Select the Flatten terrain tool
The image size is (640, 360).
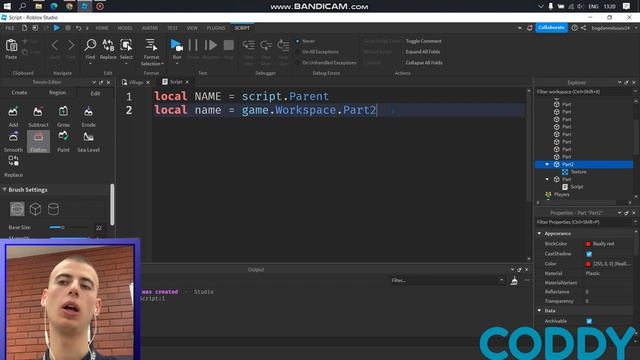(38, 142)
